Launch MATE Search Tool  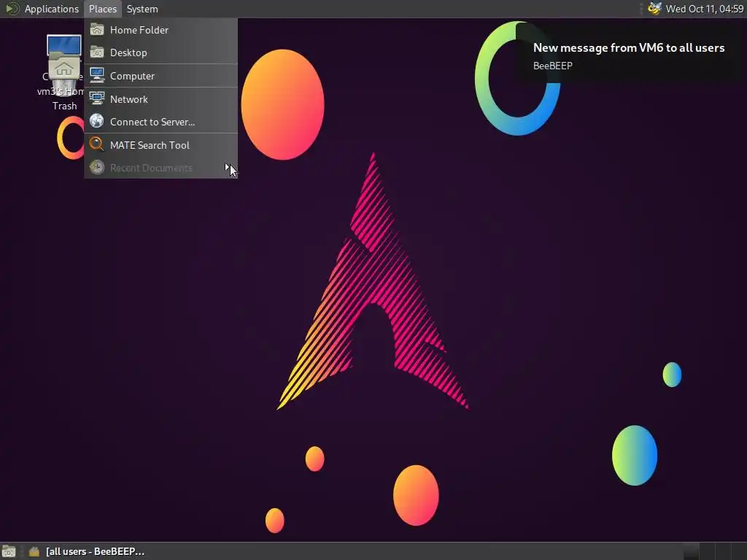pyautogui.click(x=161, y=145)
